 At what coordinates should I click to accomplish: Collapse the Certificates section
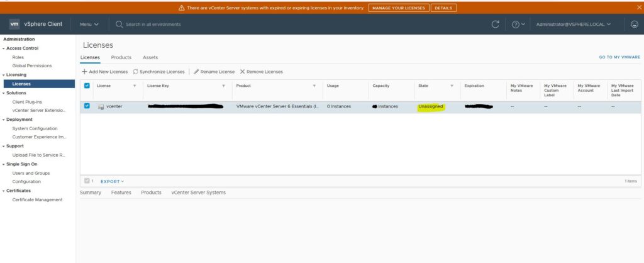[3, 191]
